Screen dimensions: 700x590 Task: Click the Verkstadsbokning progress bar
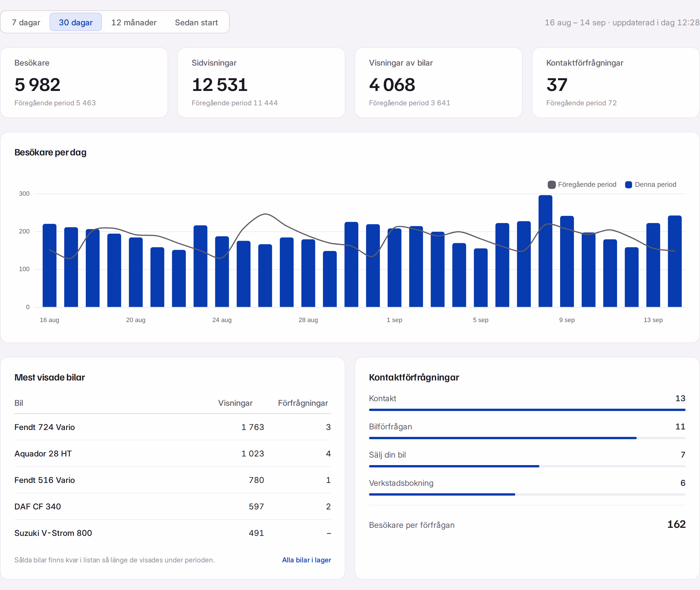click(527, 494)
